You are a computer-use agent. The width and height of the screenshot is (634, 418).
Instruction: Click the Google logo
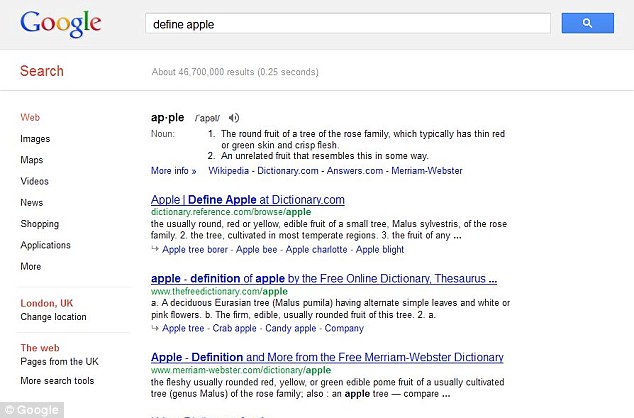(x=61, y=24)
